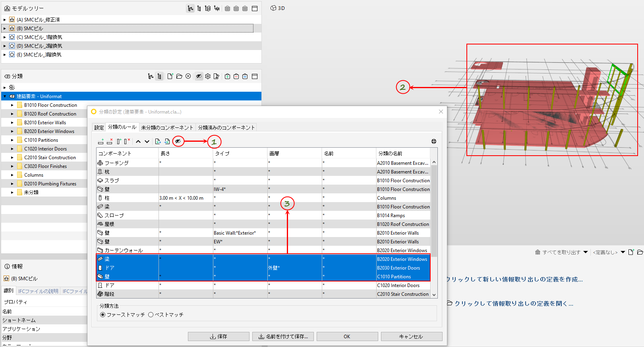The width and height of the screenshot is (644, 347).
Task: Select 'Basic Wall:*Exterior*' type cell
Action: (x=240, y=233)
